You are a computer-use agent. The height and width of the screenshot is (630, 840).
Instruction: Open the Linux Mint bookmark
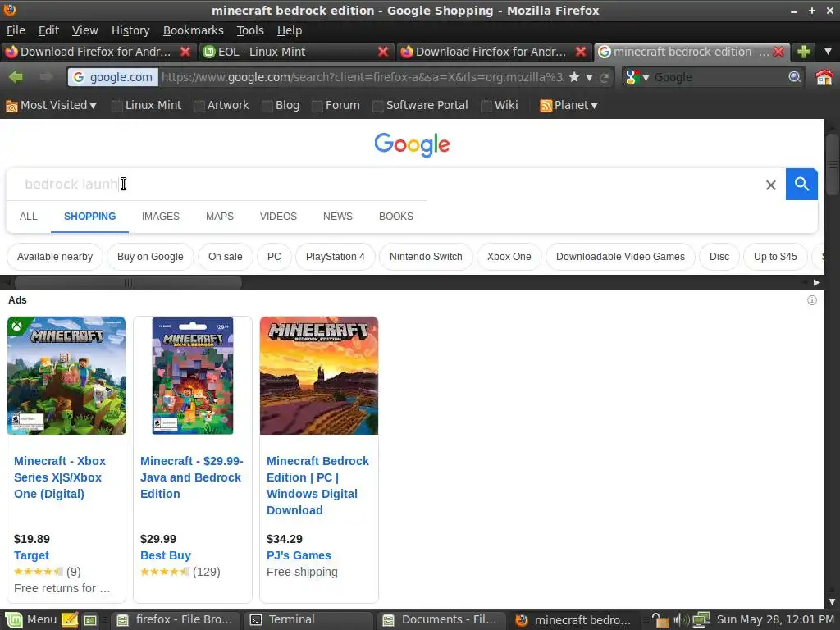click(146, 106)
